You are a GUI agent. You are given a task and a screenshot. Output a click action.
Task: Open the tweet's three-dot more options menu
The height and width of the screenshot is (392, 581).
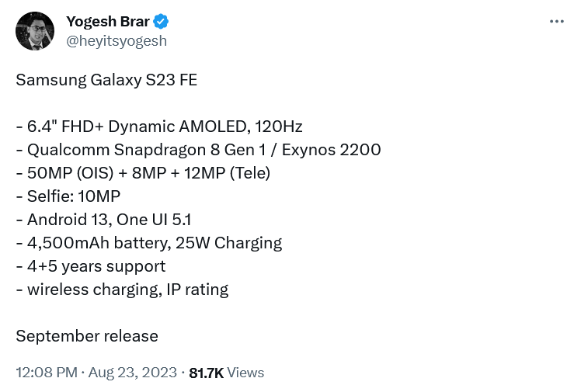coord(556,22)
